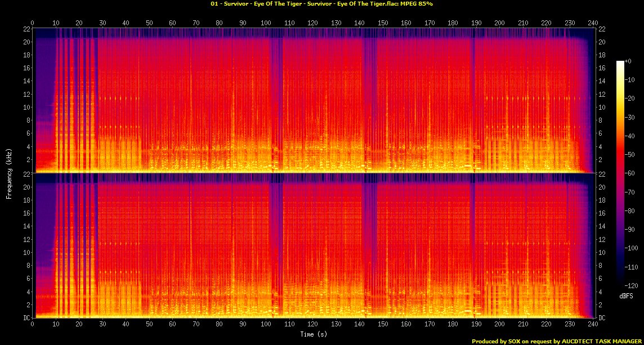Image resolution: width=644 pixels, height=345 pixels.
Task: Click the 0 tick on the bottom time axis
Action: (x=33, y=325)
